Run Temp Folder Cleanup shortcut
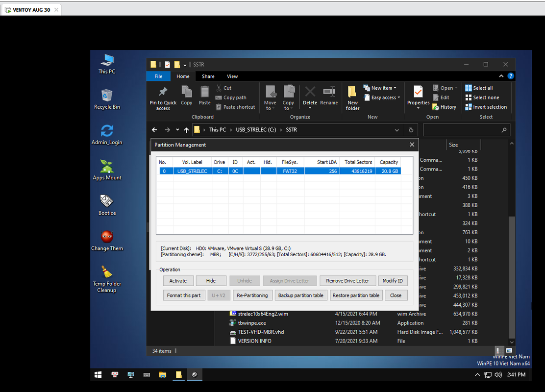Screen dimensions: 545x392 click(107, 279)
